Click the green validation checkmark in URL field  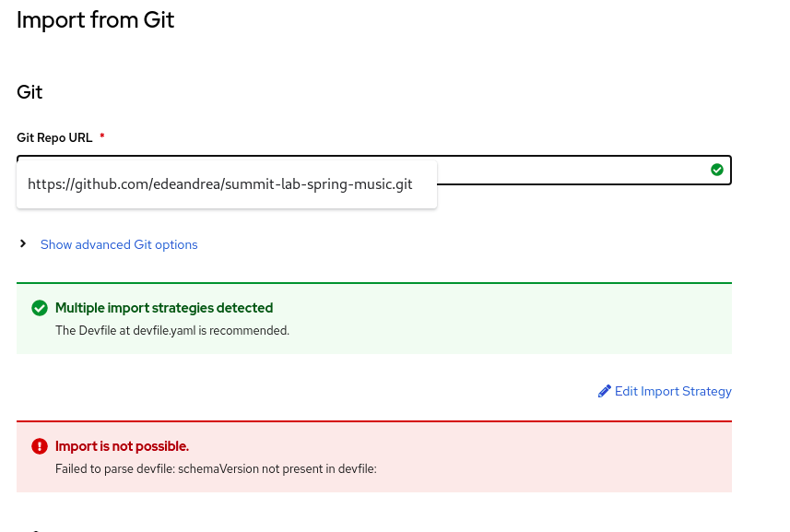pyautogui.click(x=717, y=170)
